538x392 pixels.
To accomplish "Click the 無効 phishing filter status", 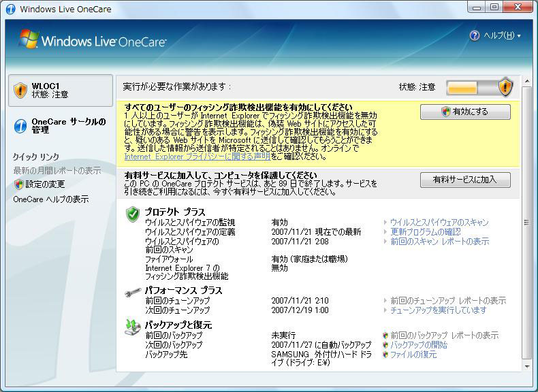I will pos(279,268).
